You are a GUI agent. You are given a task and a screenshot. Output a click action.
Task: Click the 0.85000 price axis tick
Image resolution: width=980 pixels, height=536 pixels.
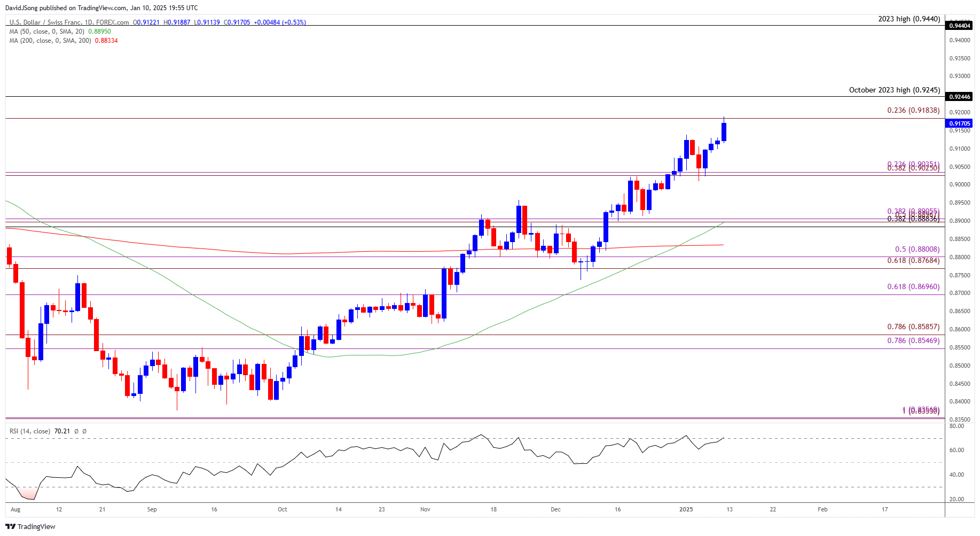[959, 366]
